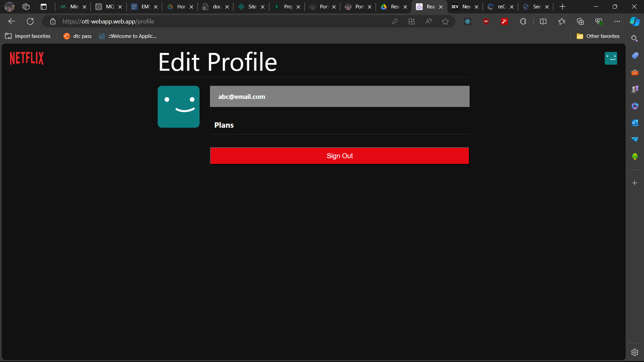Image resolution: width=644 pixels, height=362 pixels.
Task: Open profile avatar in top-right corner
Action: point(611,58)
